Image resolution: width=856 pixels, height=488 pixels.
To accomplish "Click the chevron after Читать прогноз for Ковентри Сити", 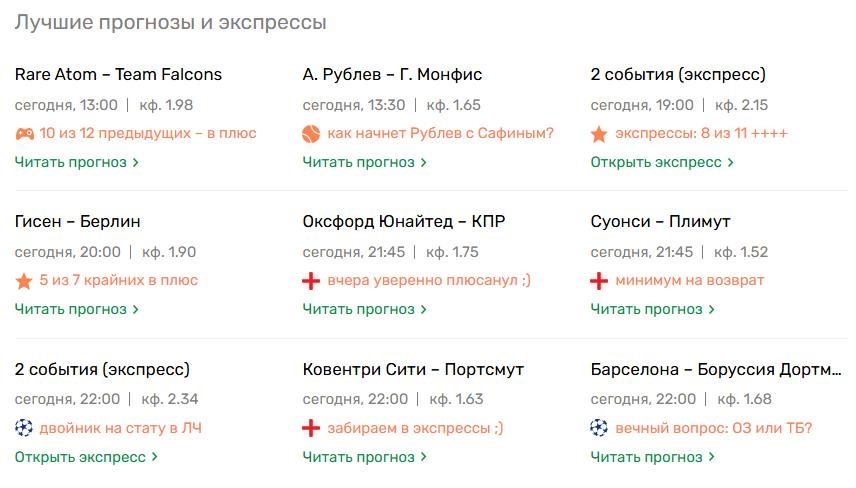I will click(x=424, y=457).
